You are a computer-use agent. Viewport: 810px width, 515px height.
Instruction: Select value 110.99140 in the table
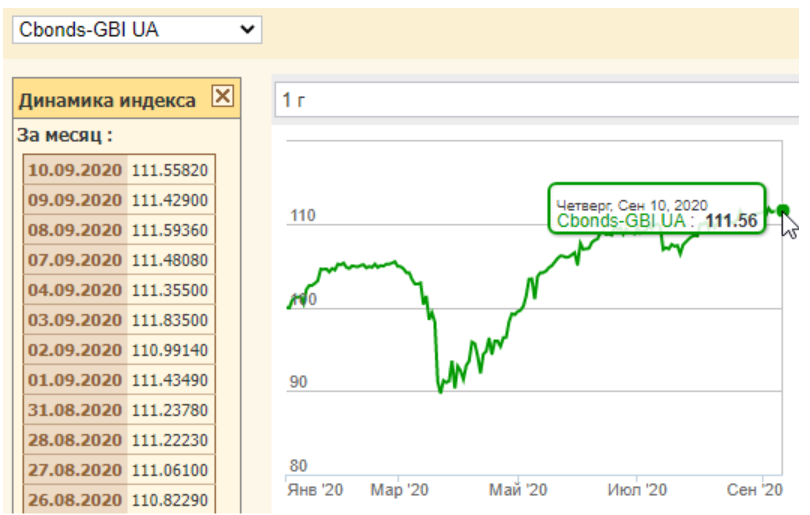coord(170,350)
